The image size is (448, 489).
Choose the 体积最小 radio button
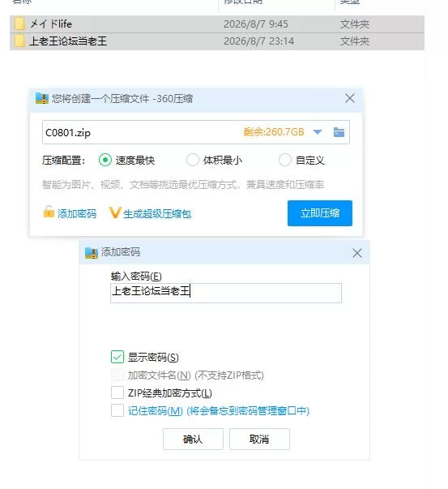click(x=193, y=160)
